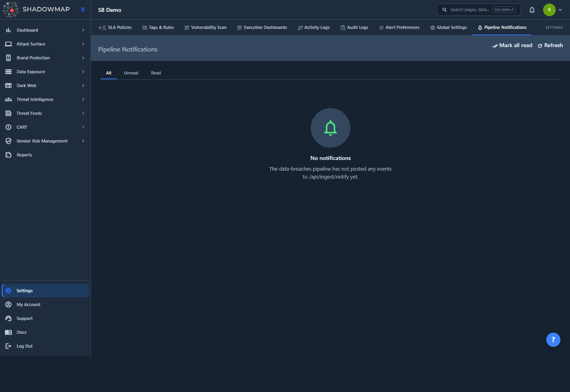Expand the Vendor Risk Management chevron

coord(83,141)
